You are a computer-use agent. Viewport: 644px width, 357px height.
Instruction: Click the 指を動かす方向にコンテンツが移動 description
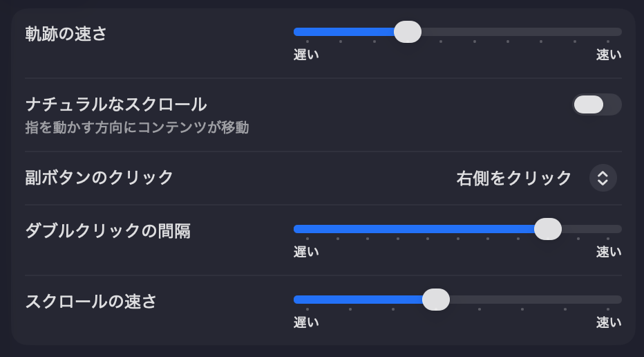pos(137,127)
